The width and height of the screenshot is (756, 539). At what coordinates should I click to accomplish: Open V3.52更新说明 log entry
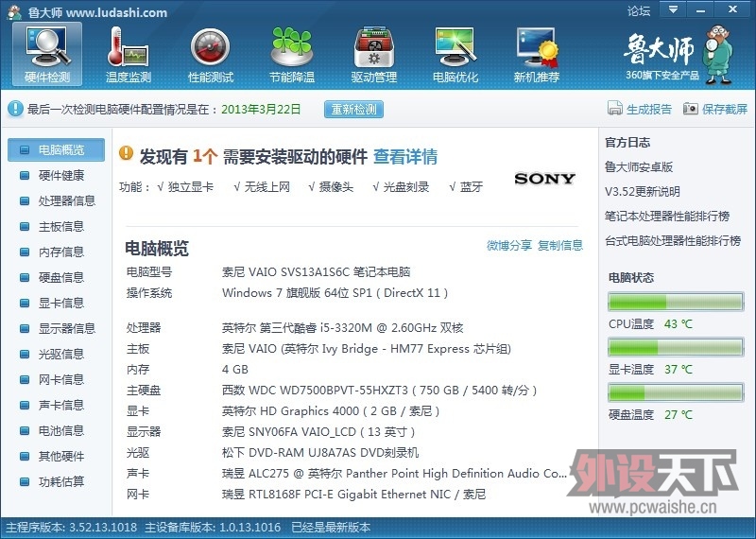(x=643, y=192)
